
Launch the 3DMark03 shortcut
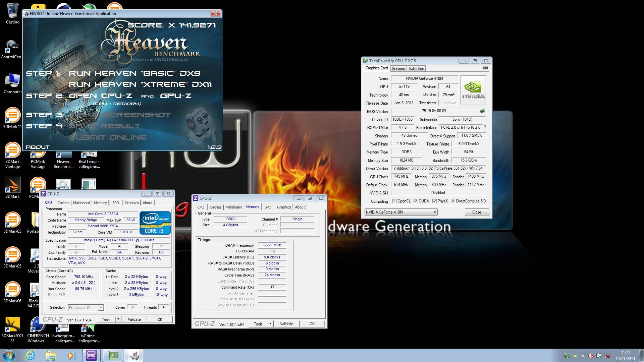coord(12,222)
